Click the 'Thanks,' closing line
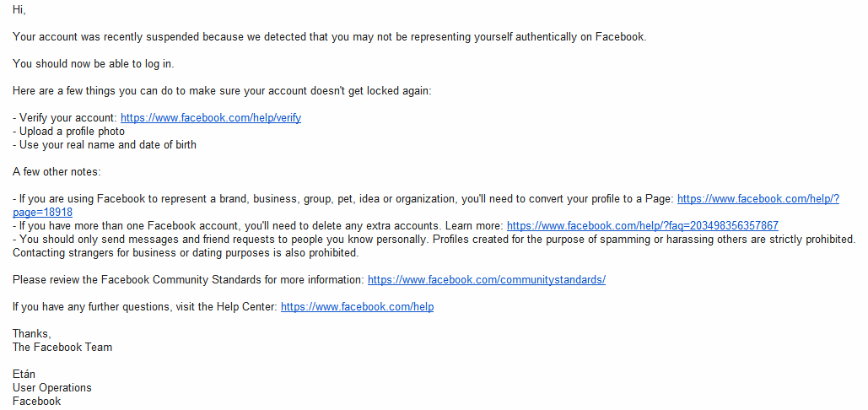The width and height of the screenshot is (868, 410). tap(32, 334)
